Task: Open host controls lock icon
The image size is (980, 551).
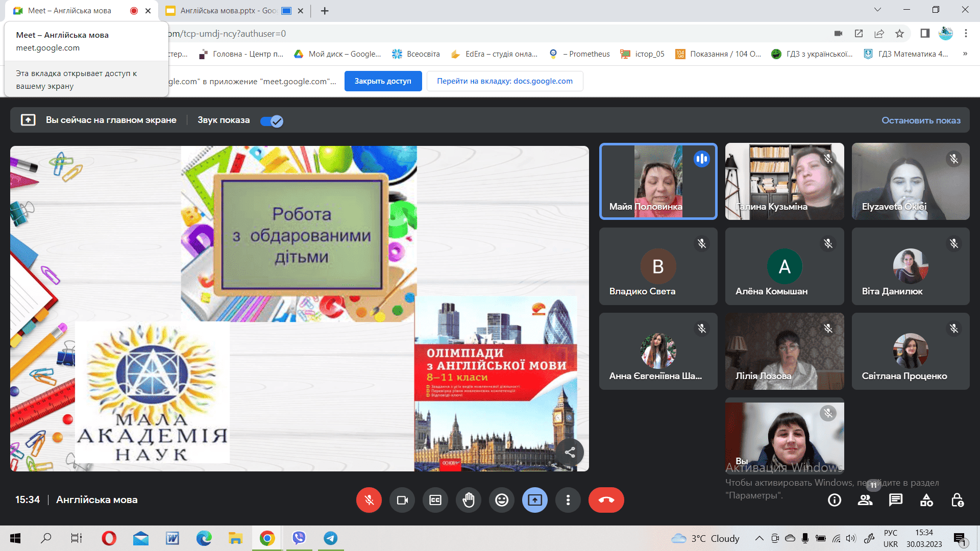Action: click(x=958, y=500)
